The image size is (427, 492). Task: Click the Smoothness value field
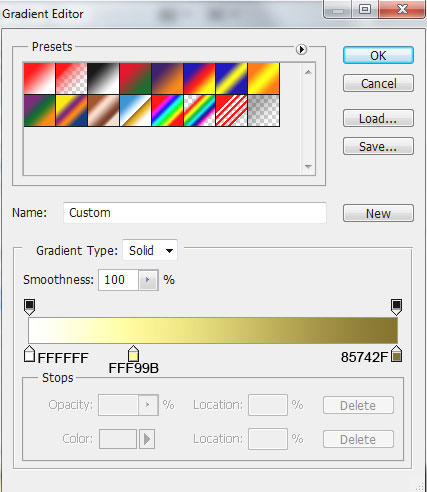118,280
